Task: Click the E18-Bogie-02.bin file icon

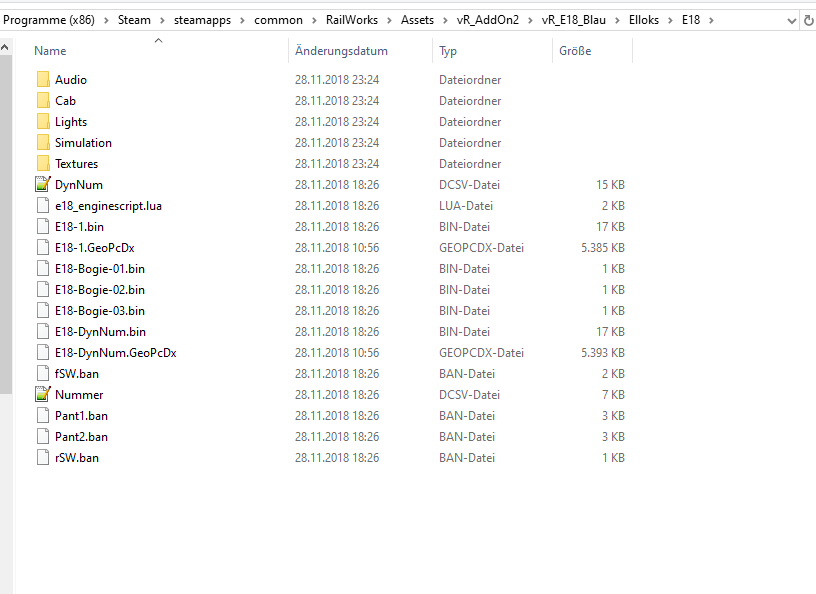Action: [43, 289]
